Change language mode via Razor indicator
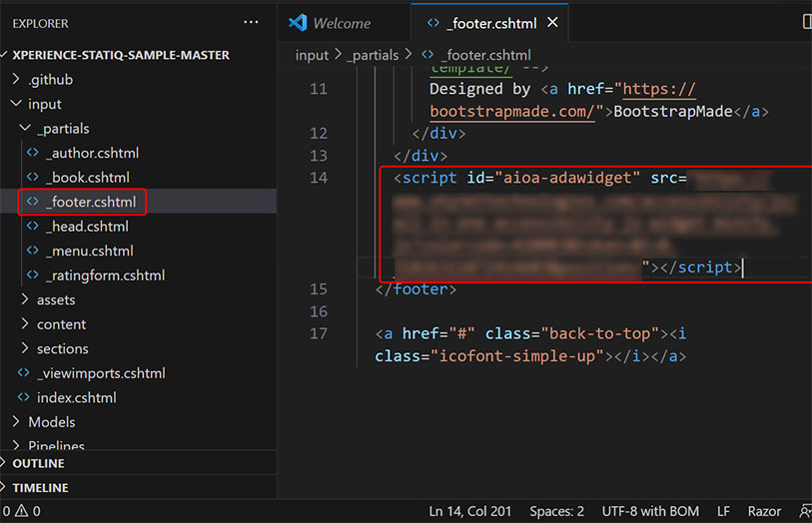This screenshot has width=812, height=523. (764, 511)
